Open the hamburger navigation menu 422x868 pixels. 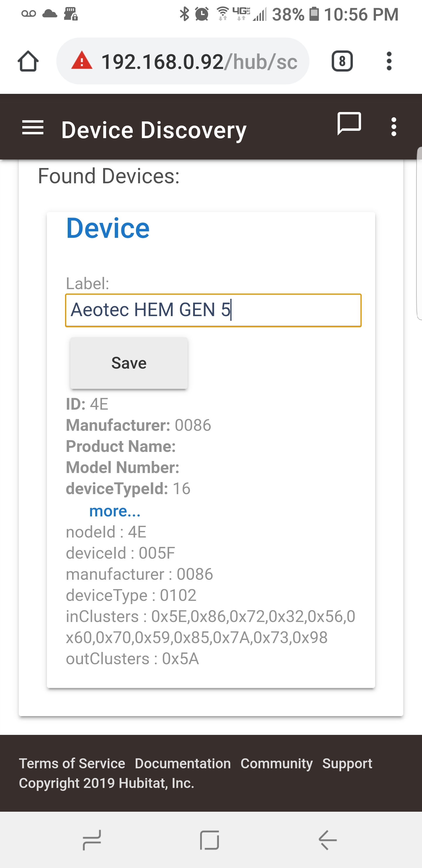[x=33, y=128]
